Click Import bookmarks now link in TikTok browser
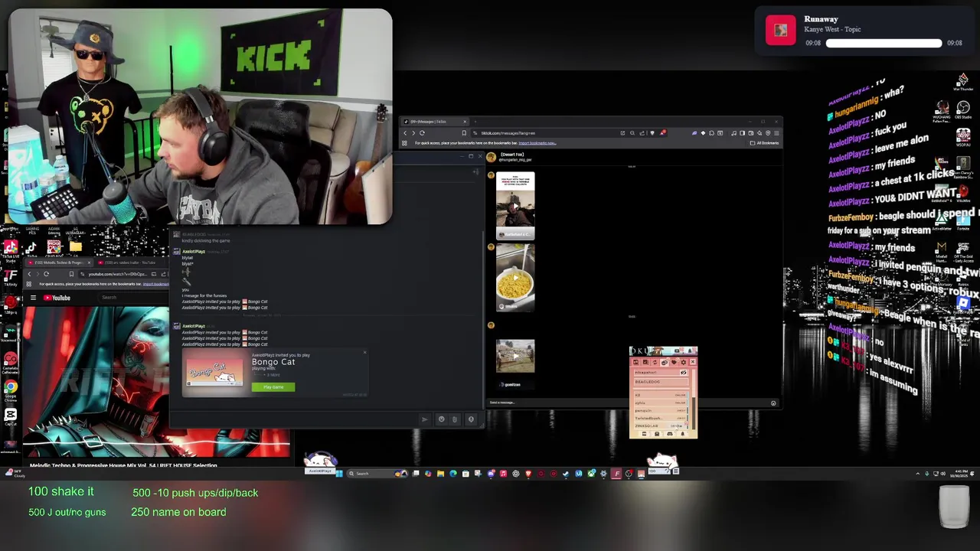This screenshot has width=980, height=551. (x=537, y=143)
